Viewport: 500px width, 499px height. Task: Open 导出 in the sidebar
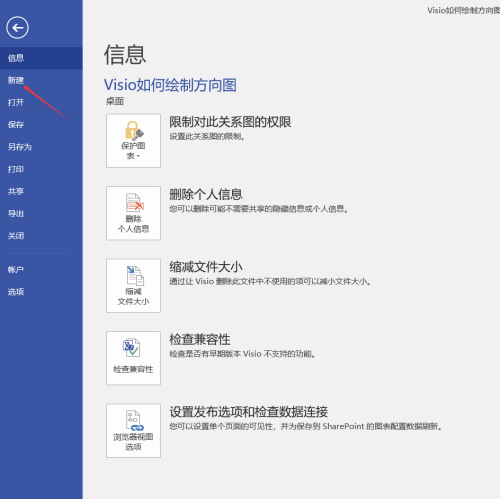pos(41,214)
